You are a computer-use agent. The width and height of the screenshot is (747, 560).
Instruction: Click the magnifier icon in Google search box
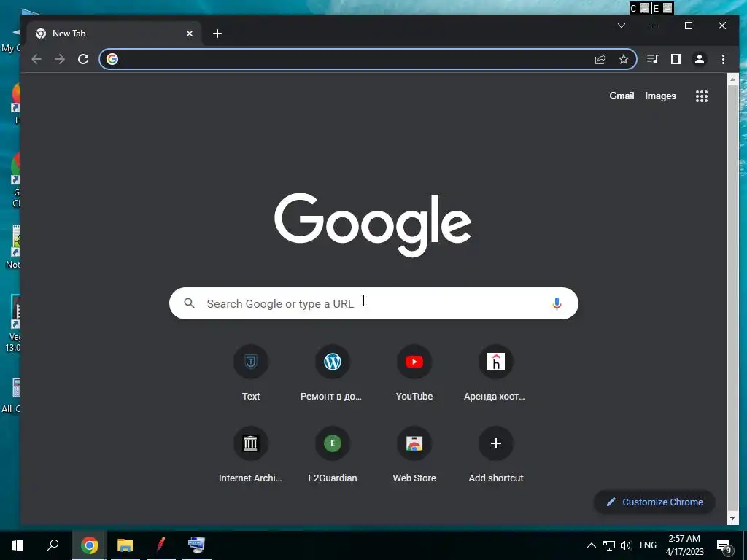pos(190,303)
